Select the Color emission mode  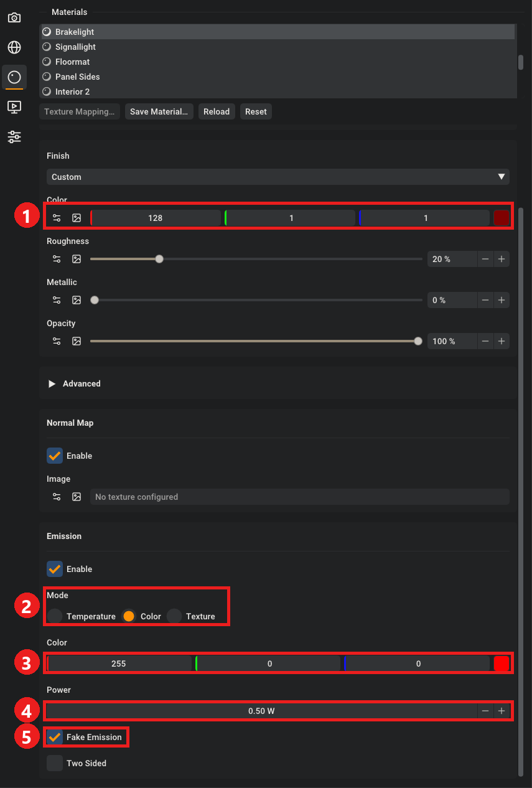pyautogui.click(x=129, y=616)
